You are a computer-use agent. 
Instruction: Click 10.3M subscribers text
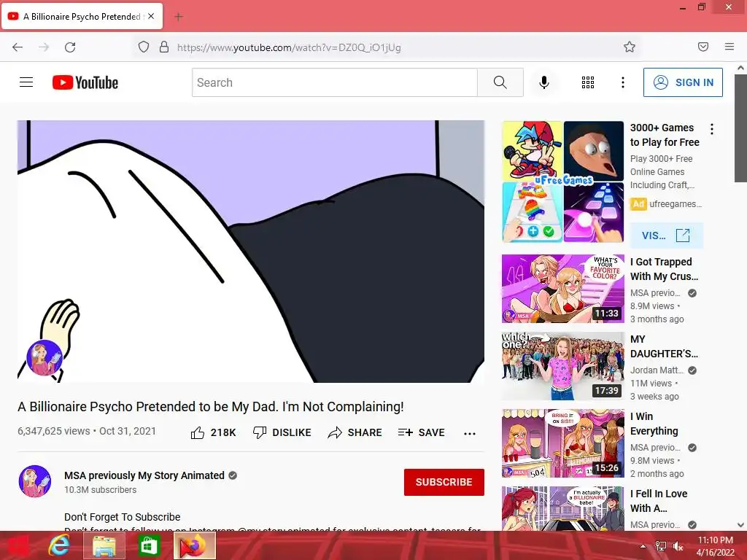[100, 489]
